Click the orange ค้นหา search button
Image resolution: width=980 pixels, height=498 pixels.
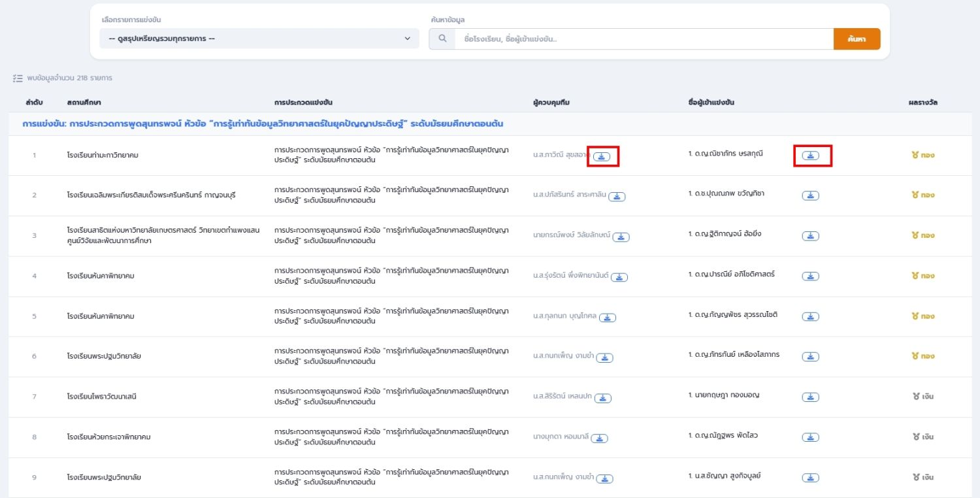tap(857, 39)
